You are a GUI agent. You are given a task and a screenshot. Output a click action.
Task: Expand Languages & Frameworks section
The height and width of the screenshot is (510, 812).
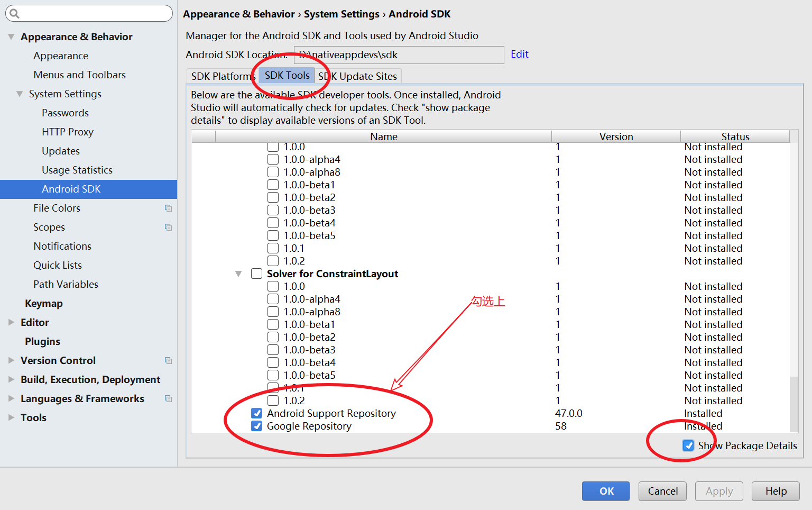[x=11, y=398]
